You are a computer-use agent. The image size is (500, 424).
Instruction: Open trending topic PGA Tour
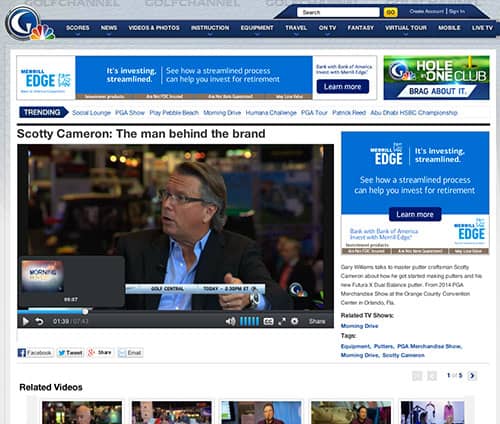pos(314,113)
